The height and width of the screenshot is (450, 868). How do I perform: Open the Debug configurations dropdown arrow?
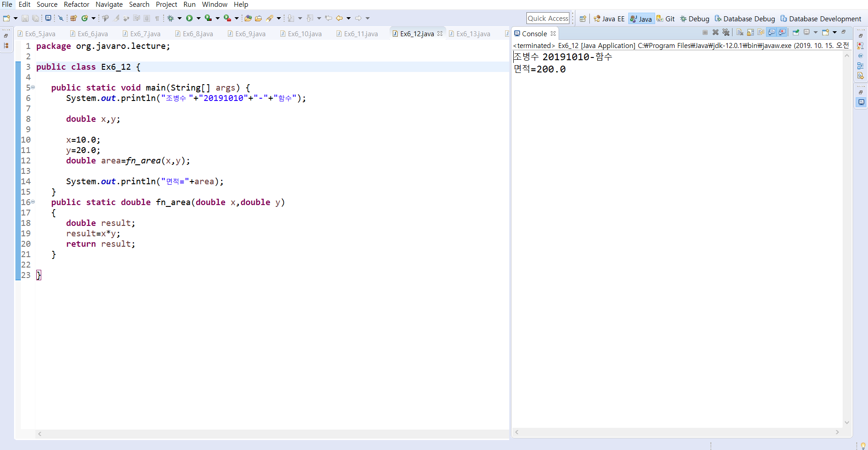pos(179,18)
